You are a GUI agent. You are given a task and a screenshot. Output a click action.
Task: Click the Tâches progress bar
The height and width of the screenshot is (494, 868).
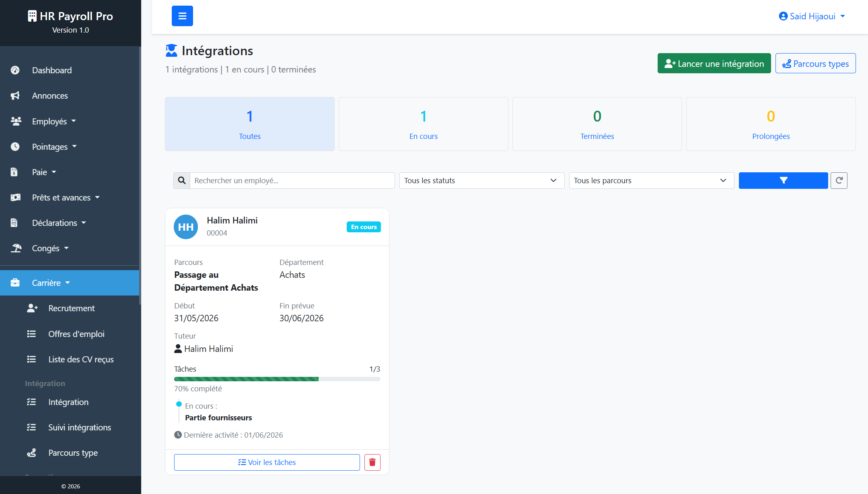[x=277, y=379]
